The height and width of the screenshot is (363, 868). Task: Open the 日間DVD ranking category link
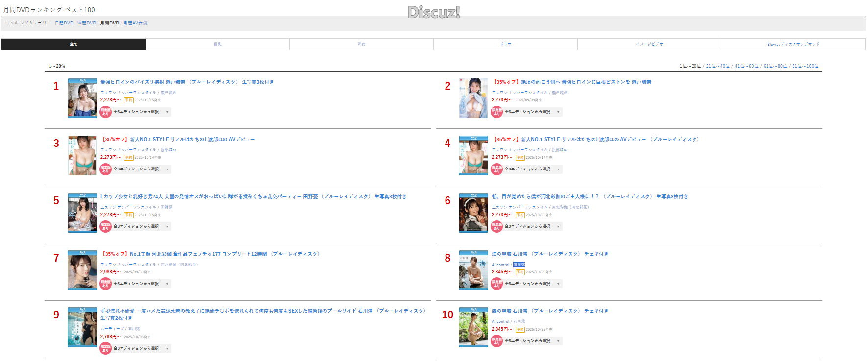[x=64, y=23]
